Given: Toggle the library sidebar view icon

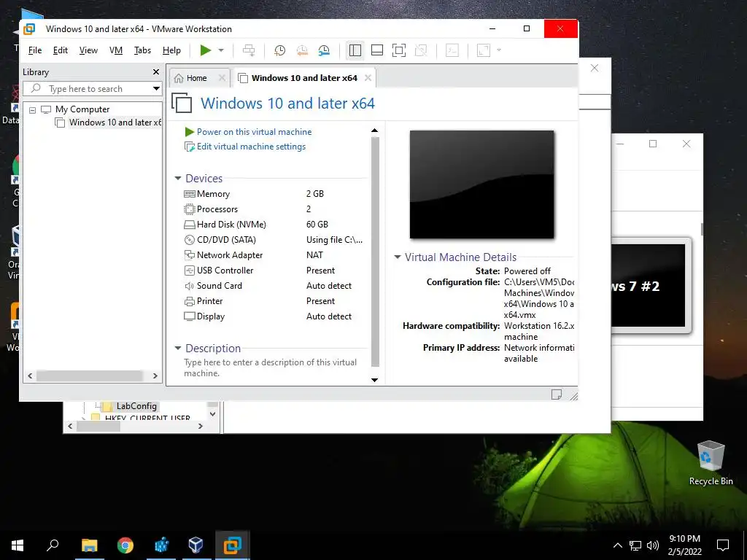Looking at the screenshot, I should point(355,50).
